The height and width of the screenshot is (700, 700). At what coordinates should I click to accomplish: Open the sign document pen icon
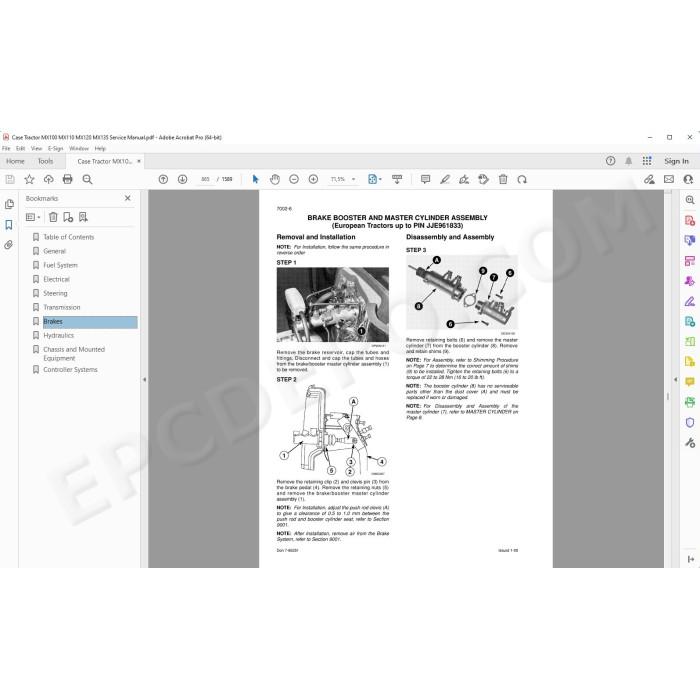[464, 179]
